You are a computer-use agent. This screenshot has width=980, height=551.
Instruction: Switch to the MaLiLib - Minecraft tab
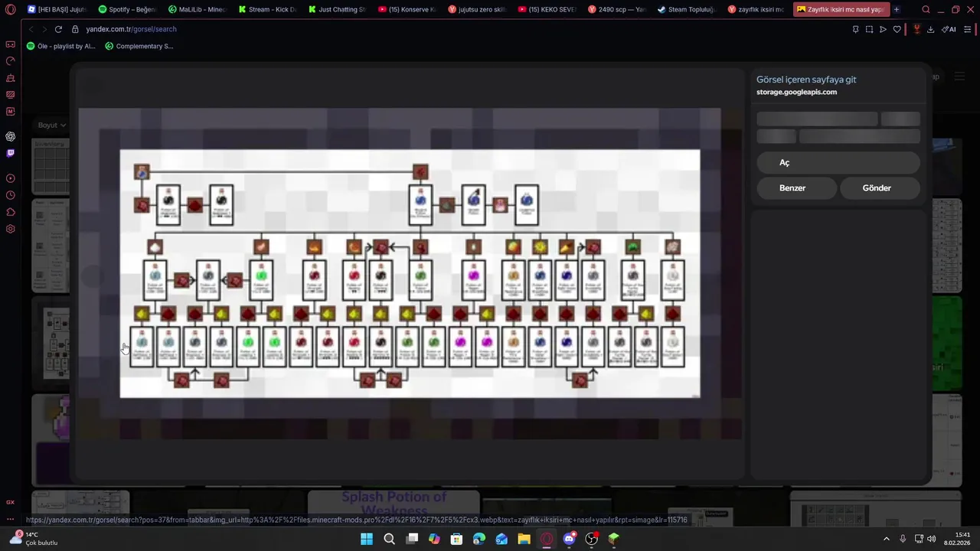tap(198, 9)
